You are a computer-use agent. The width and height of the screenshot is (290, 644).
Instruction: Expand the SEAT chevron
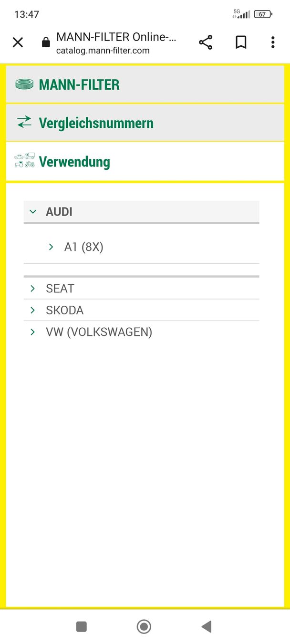click(32, 288)
